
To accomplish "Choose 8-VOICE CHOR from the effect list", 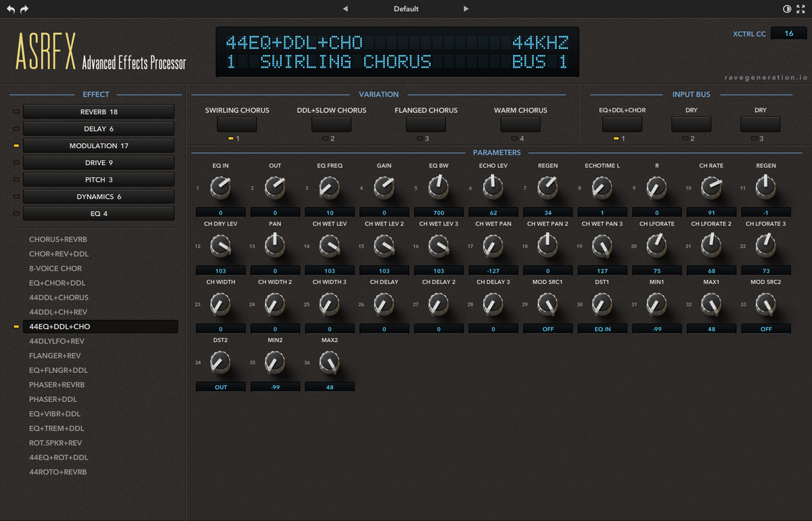I will (55, 269).
